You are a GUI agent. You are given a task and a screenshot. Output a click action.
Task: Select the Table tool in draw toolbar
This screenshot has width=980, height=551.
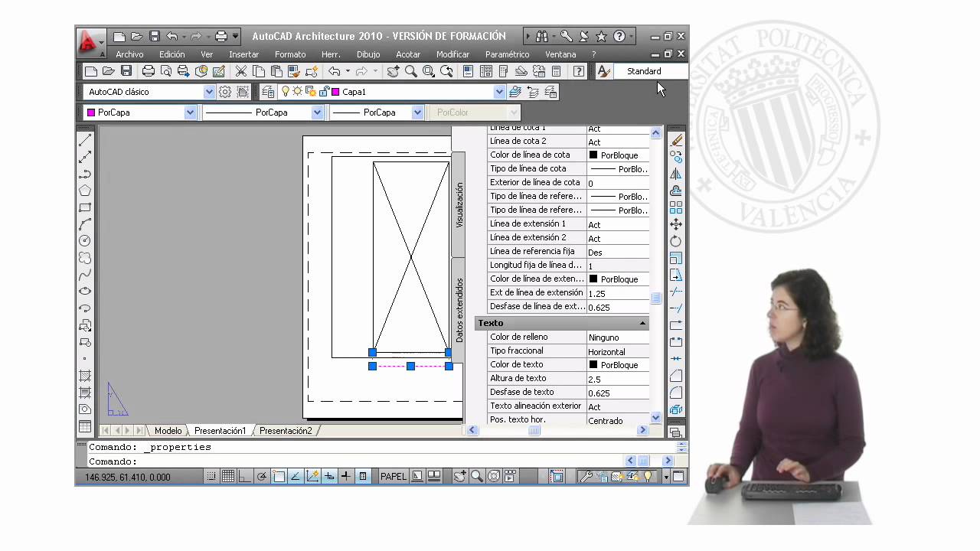[85, 426]
